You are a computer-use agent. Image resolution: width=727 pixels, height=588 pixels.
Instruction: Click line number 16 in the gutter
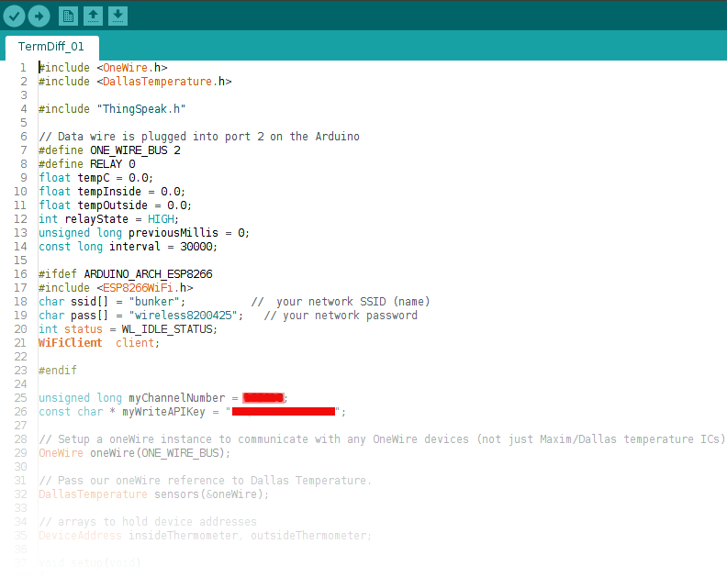(x=20, y=274)
